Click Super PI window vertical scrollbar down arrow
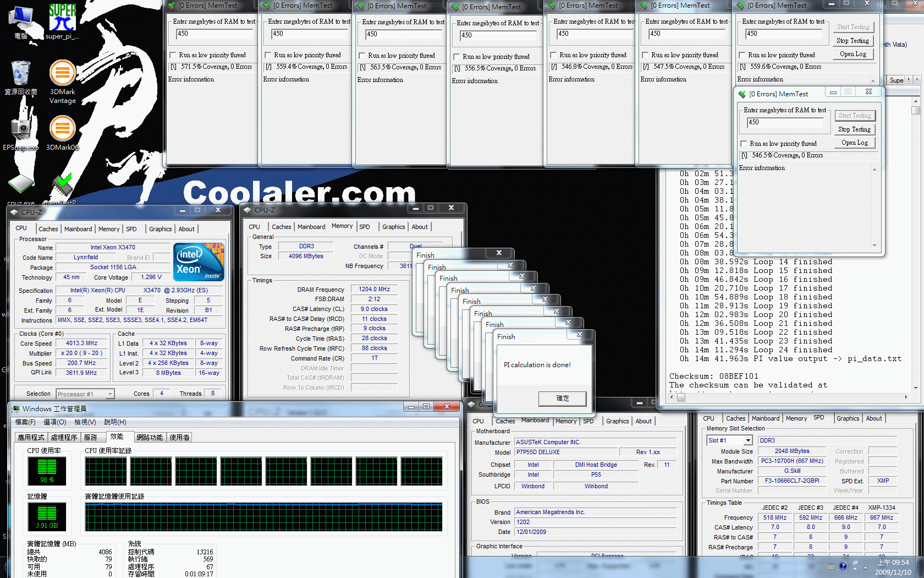Viewport: 924px width, 578px height. [916, 388]
